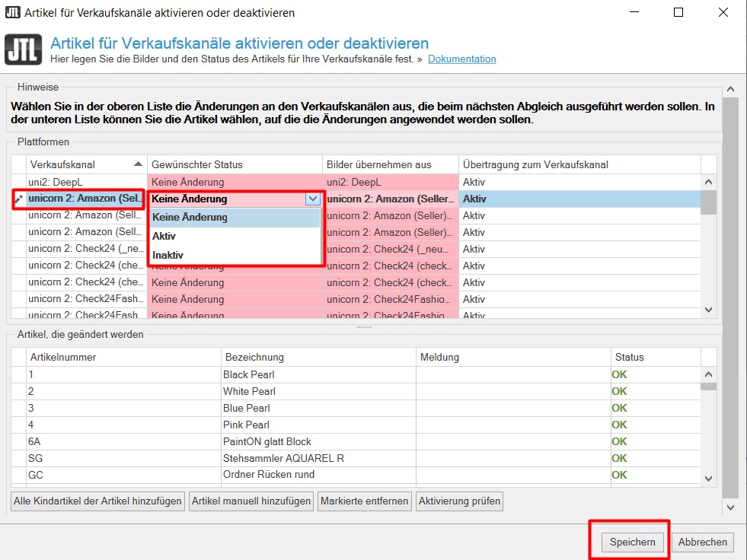Select the 'White Pearl' article row

(356, 391)
